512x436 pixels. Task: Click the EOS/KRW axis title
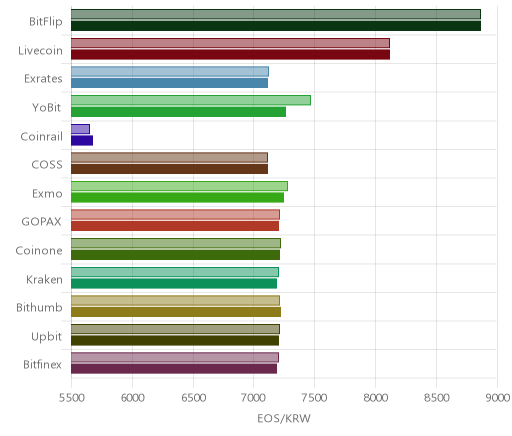tap(284, 418)
